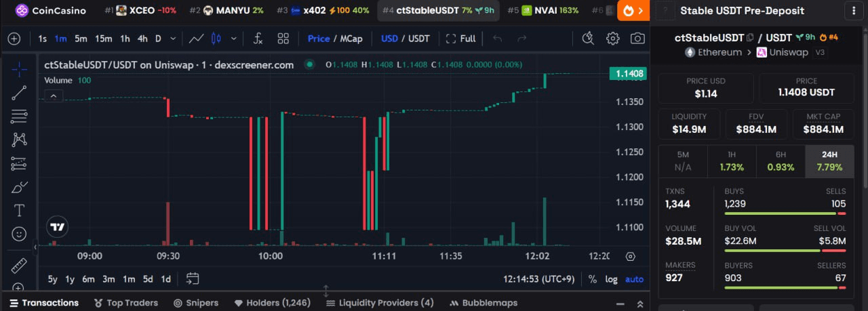868x311 pixels.
Task: Take a chart snapshot with camera icon
Action: [637, 39]
